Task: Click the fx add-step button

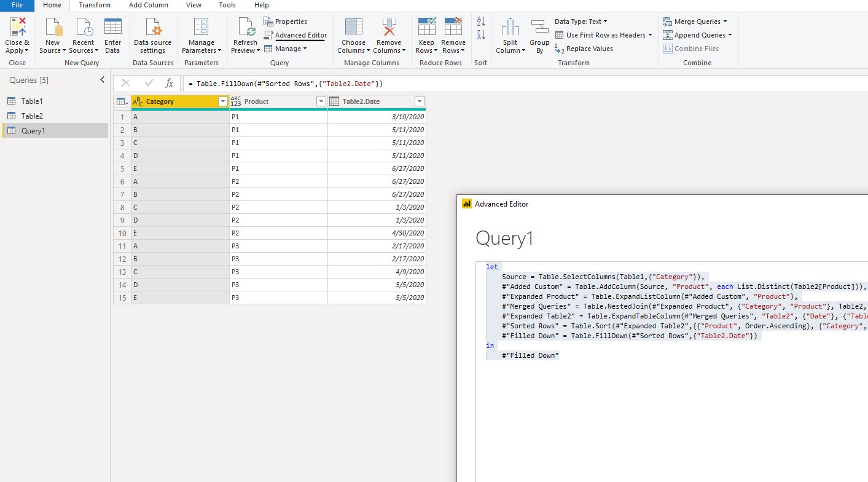Action: (170, 83)
